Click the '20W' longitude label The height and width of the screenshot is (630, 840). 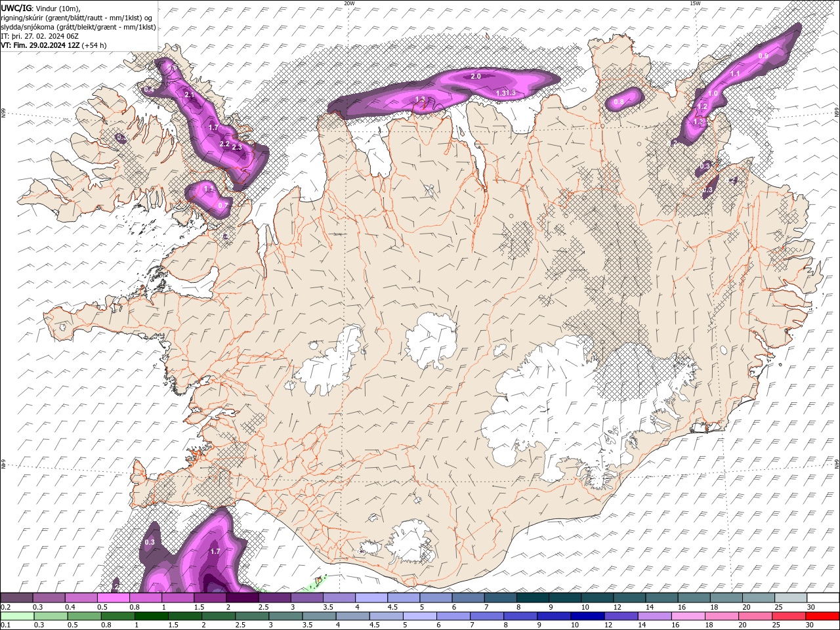349,3
